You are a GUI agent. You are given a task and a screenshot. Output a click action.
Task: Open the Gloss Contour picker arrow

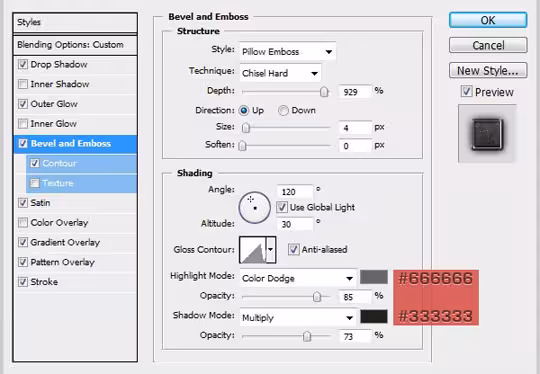pos(271,250)
